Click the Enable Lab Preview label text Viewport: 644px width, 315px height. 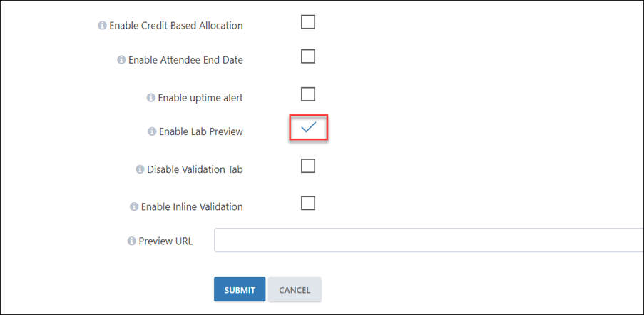click(201, 131)
